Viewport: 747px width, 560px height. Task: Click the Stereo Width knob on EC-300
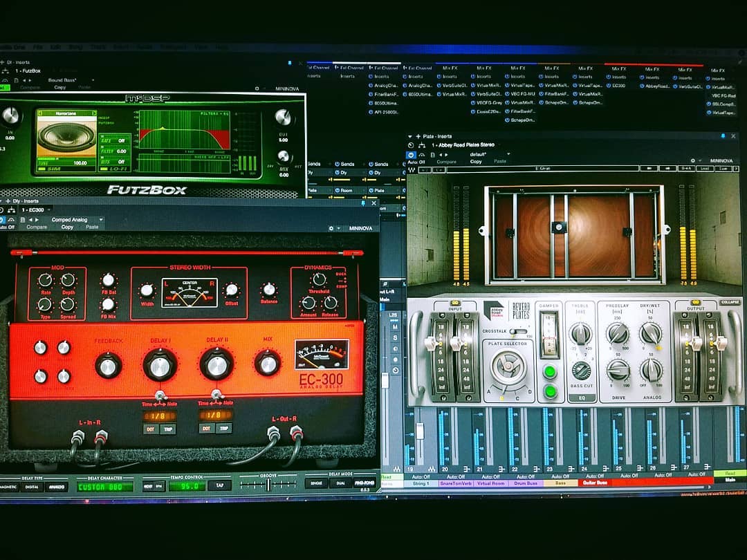tap(147, 290)
